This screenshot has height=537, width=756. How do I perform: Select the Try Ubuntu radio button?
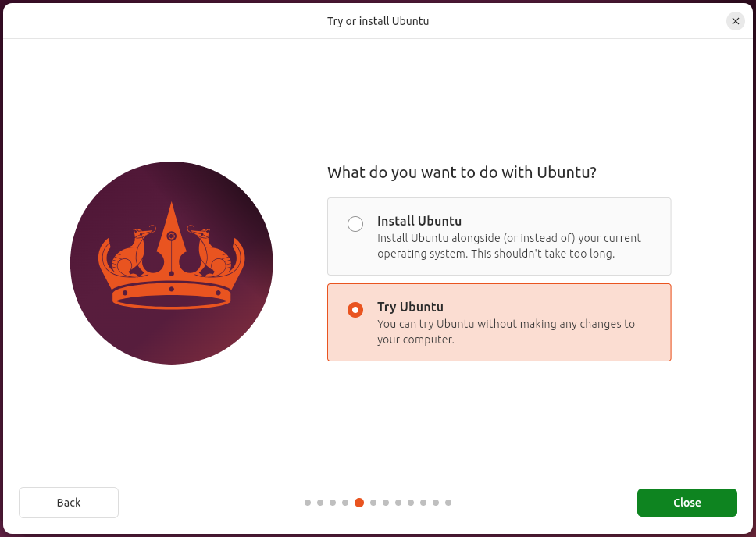[x=355, y=309]
